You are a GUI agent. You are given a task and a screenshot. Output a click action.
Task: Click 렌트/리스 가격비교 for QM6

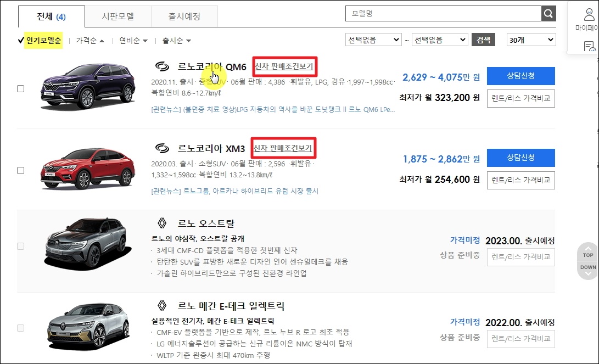pos(520,98)
